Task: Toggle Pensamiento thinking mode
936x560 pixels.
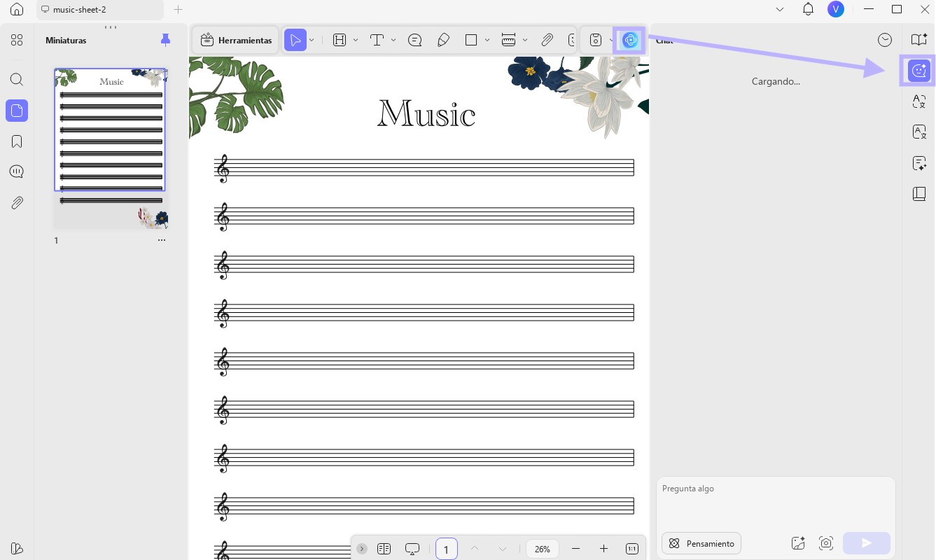Action: (x=701, y=543)
